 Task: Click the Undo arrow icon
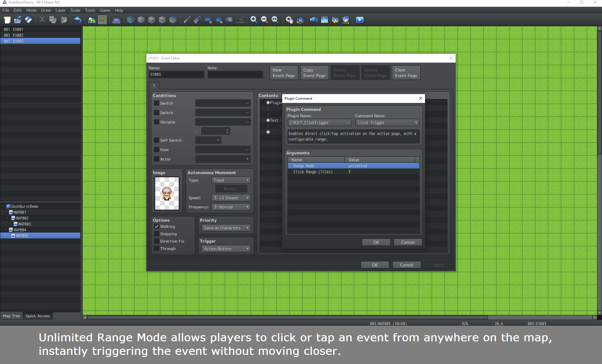point(78,20)
